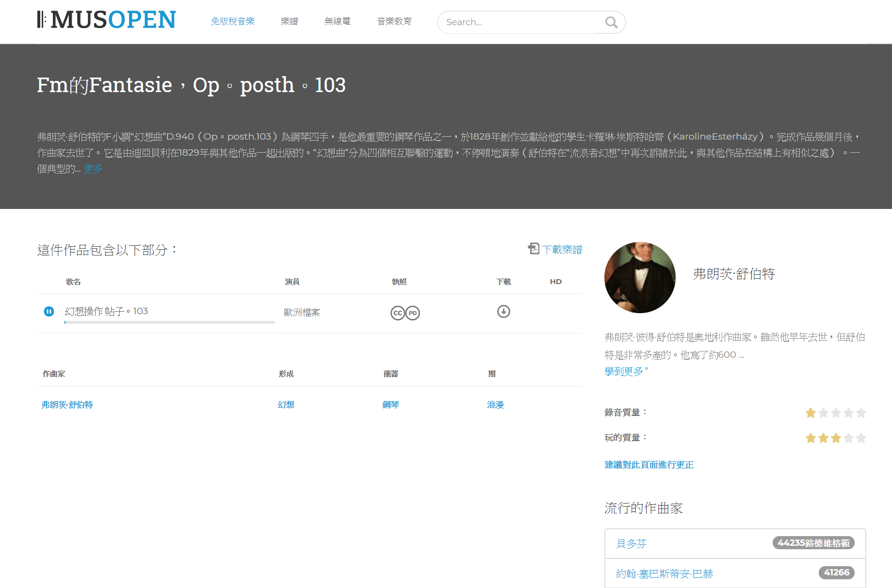Open composer link 弗朗茨·舒伯特 in table
The width and height of the screenshot is (892, 588).
click(x=67, y=405)
